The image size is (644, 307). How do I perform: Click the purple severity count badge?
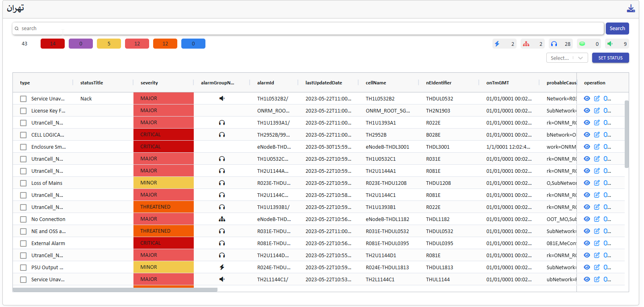click(81, 44)
